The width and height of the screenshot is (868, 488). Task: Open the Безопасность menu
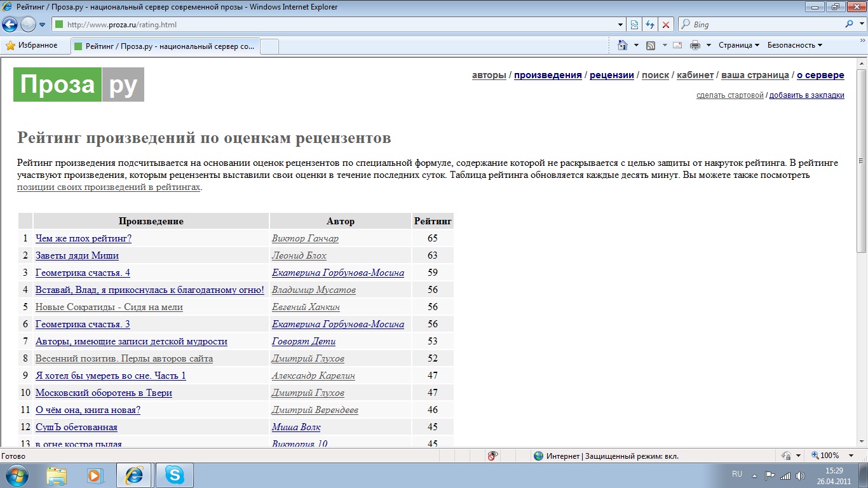pyautogui.click(x=795, y=45)
